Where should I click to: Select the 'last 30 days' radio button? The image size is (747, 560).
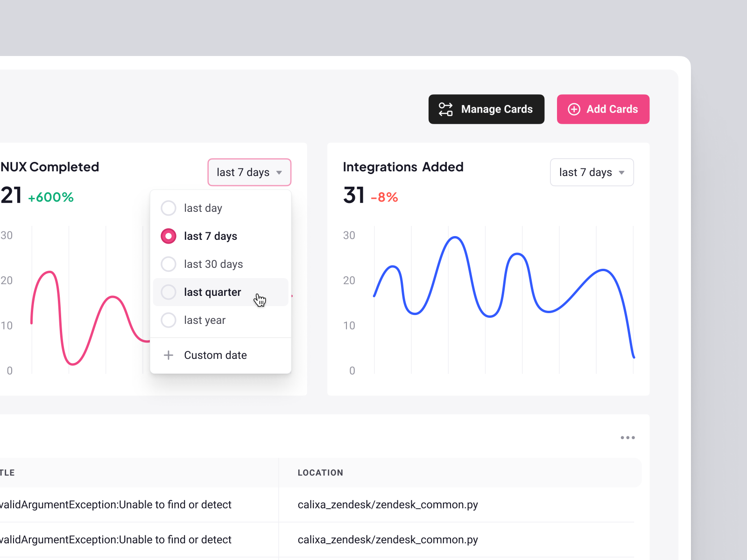click(168, 264)
